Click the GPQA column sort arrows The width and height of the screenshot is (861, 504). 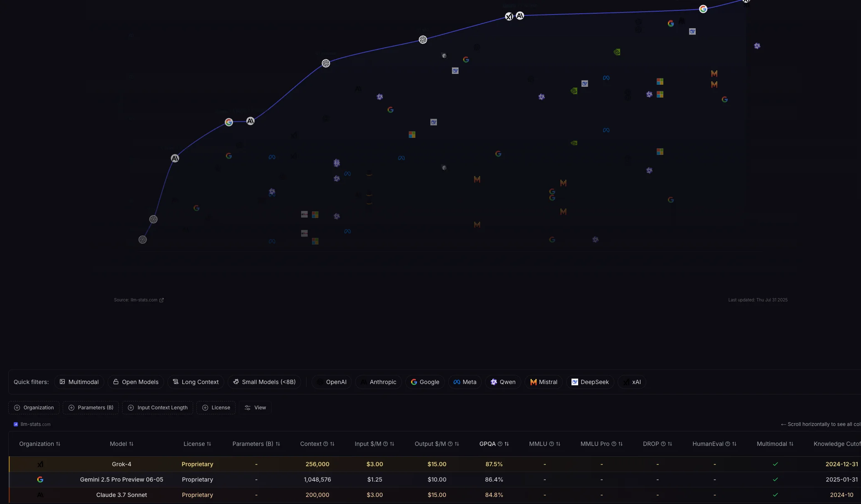507,444
